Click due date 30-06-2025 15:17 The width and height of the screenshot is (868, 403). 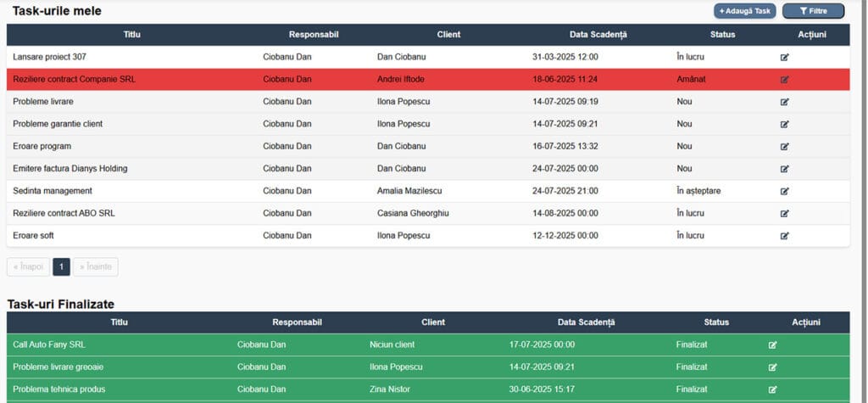coord(542,389)
